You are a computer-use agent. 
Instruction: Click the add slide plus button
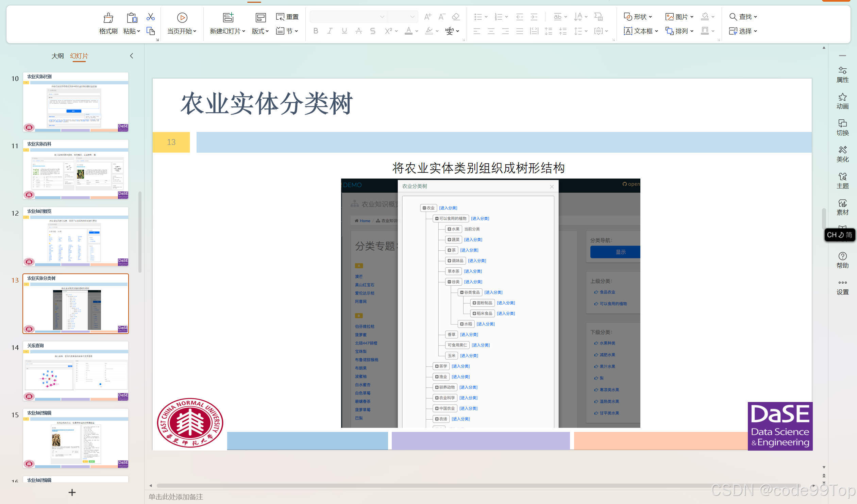(72, 492)
